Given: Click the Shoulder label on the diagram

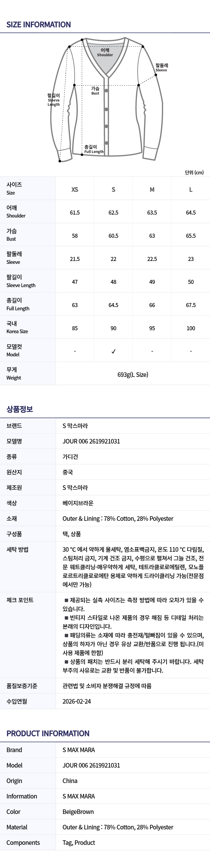Looking at the screenshot, I should tap(105, 52).
